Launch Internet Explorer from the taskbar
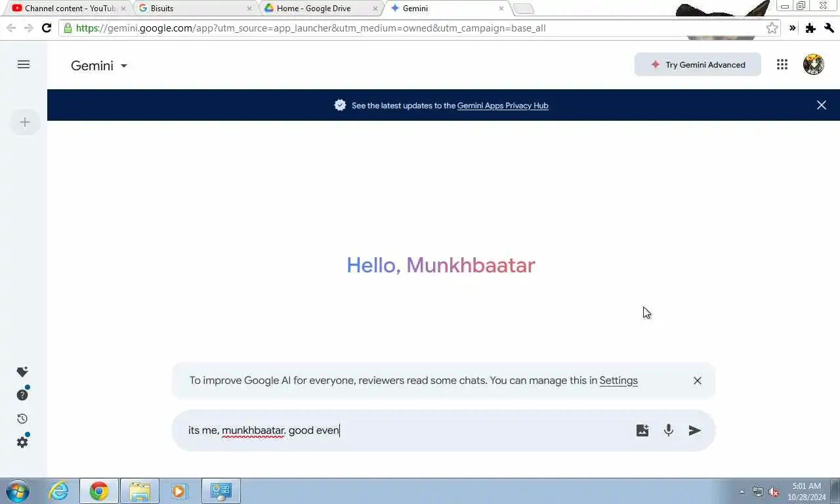The height and width of the screenshot is (504, 840). click(x=59, y=491)
